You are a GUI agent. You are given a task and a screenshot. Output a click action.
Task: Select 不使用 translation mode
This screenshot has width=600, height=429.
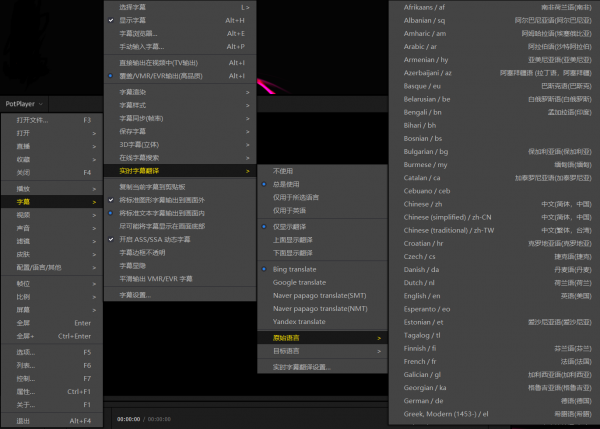click(x=323, y=171)
